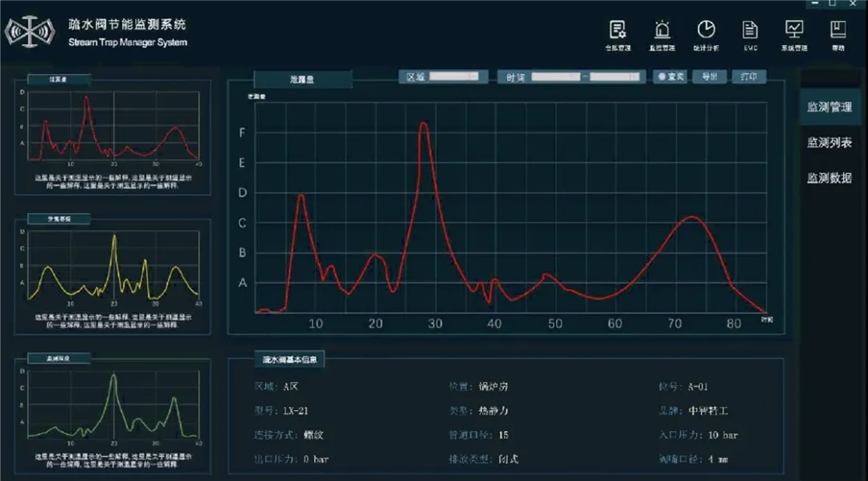Image resolution: width=868 pixels, height=481 pixels.
Task: Open the small red leakage chart thumbnail
Action: (x=113, y=126)
